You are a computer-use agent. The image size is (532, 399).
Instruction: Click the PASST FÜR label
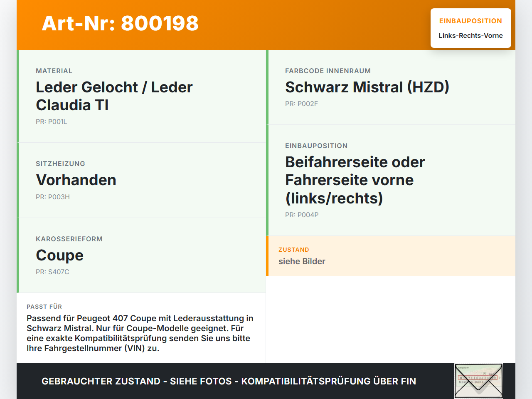coord(44,307)
